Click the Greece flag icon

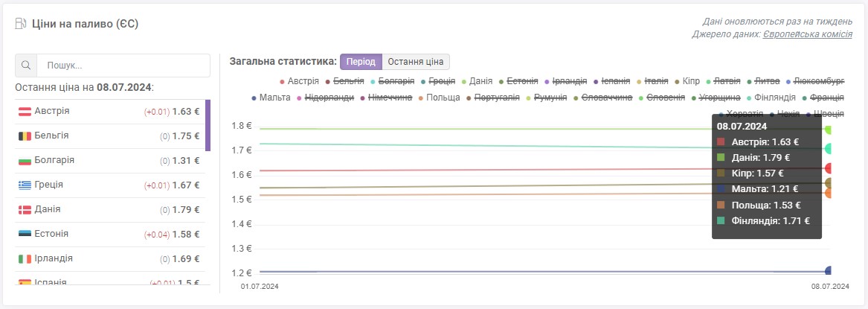[x=25, y=185]
